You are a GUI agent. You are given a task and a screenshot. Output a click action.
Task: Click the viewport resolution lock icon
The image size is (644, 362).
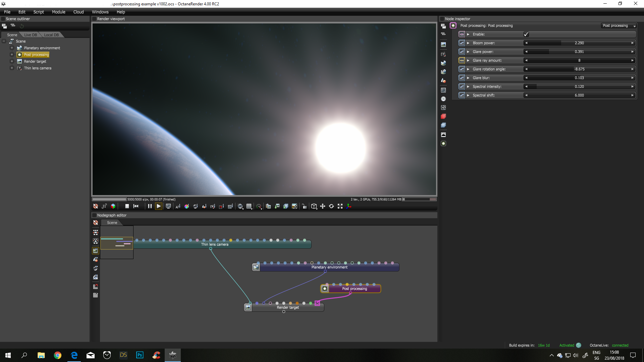[x=304, y=206]
